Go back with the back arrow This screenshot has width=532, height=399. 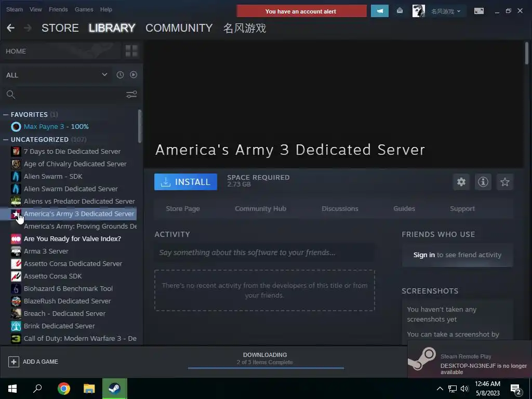10,28
